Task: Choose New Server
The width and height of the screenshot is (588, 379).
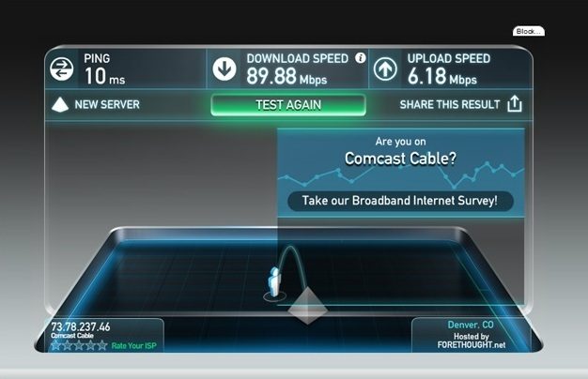Action: point(107,104)
